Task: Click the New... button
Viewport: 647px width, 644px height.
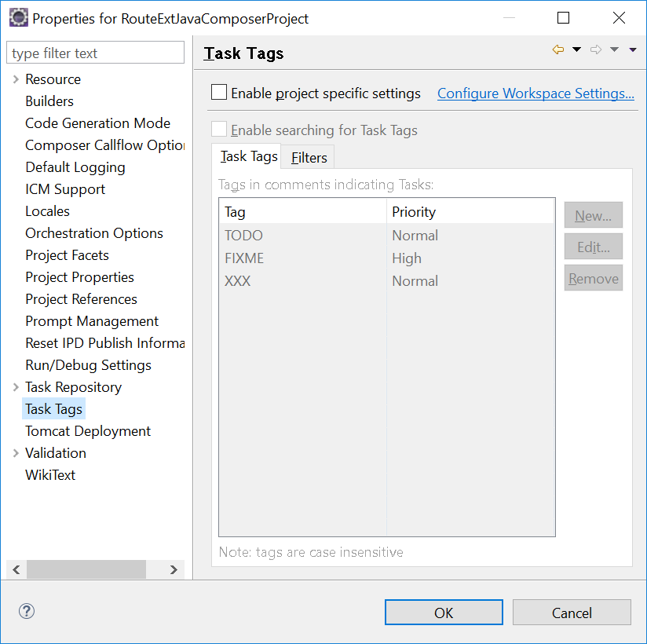Action: click(594, 215)
